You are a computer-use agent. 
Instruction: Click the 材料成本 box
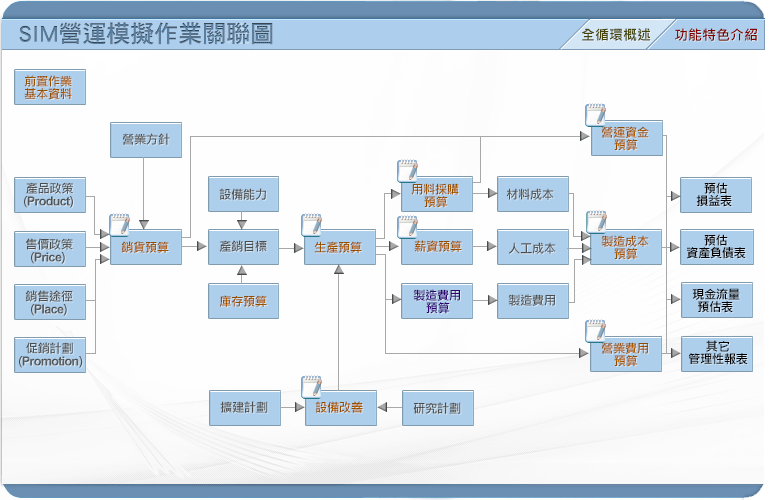(533, 194)
